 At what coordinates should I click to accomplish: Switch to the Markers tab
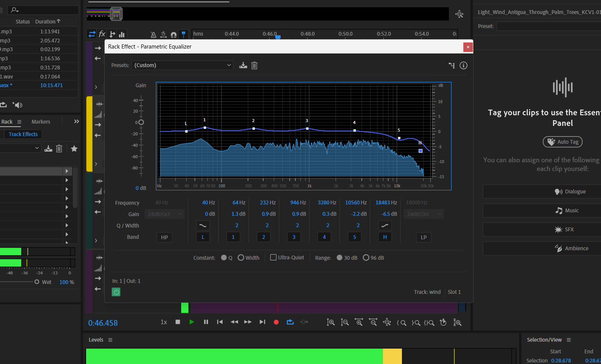(41, 122)
